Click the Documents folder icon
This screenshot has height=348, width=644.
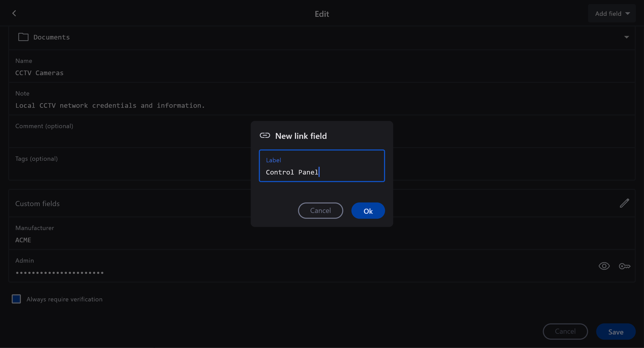coord(23,37)
